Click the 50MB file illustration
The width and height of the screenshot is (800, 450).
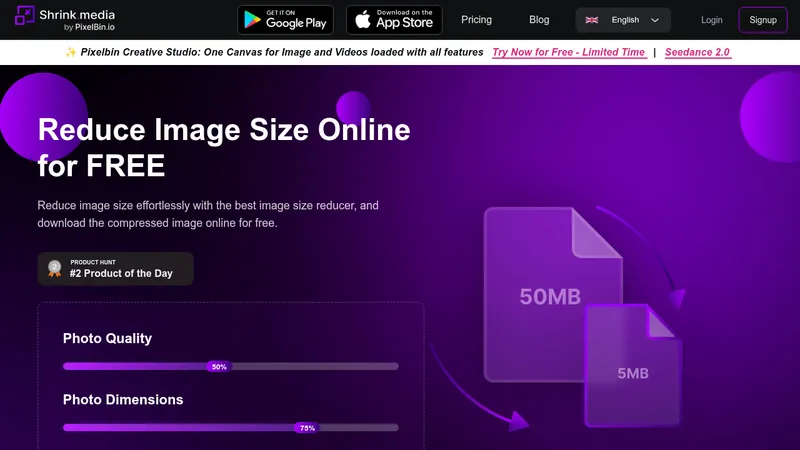552,294
